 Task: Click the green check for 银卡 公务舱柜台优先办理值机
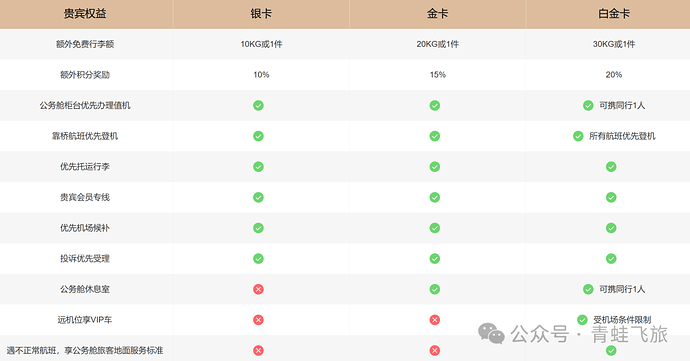click(258, 105)
